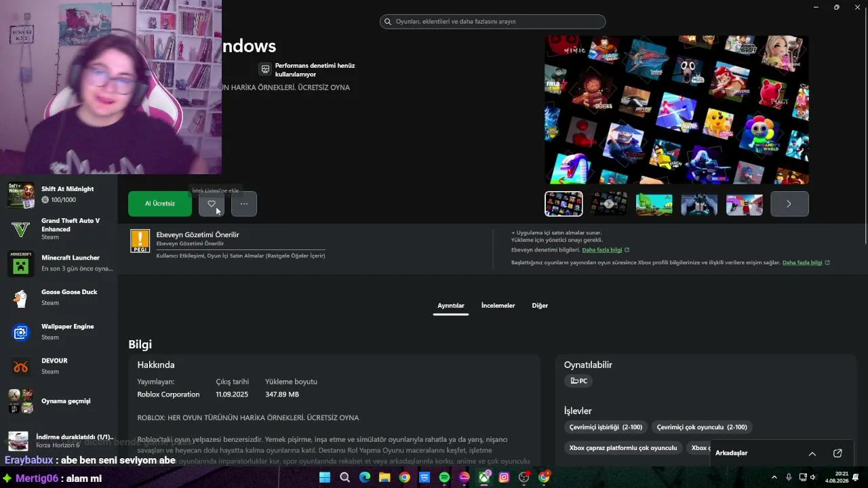Open Grand Theft Auto V Enhanced icon
The image size is (868, 488).
click(x=21, y=229)
